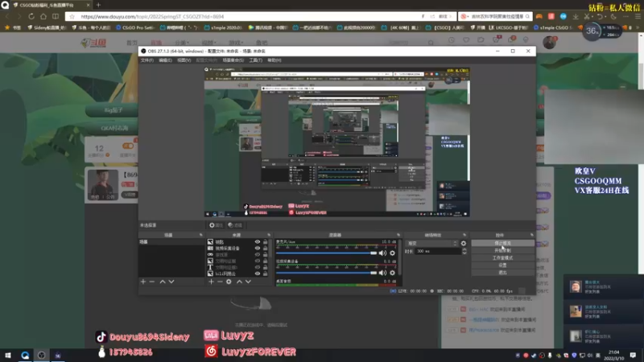The image size is (644, 362).
Task: Remove selected source with minus icon
Action: pyautogui.click(x=220, y=282)
